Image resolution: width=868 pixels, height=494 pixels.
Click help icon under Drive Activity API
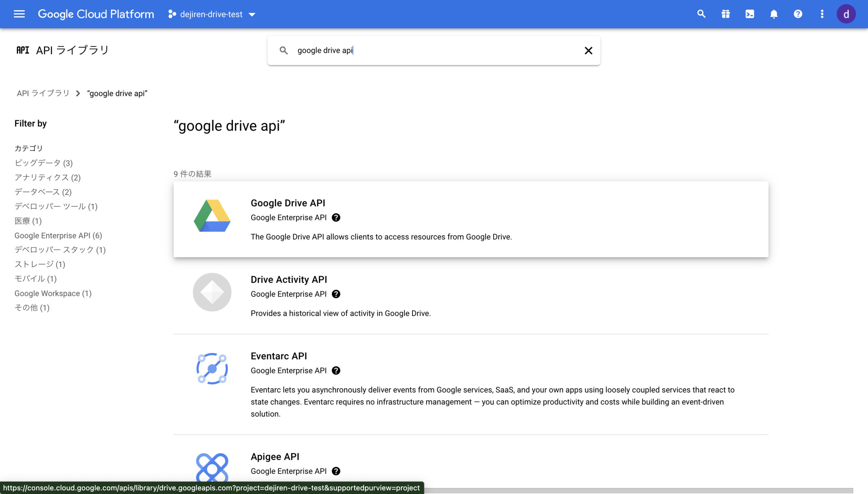336,294
